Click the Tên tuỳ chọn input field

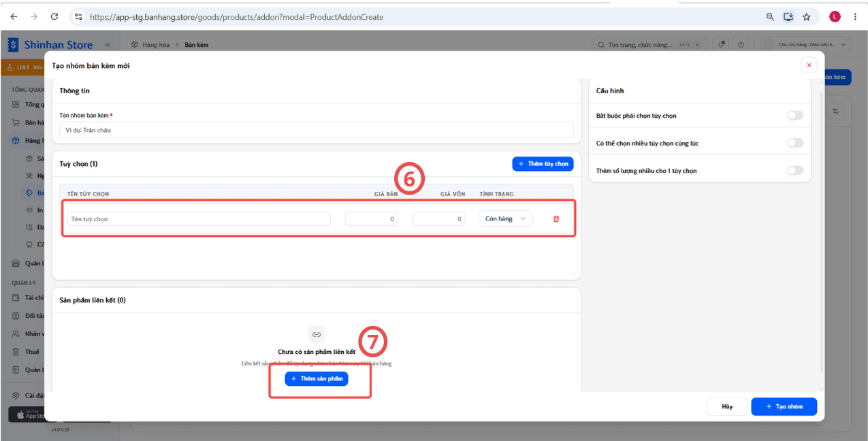[x=199, y=219]
